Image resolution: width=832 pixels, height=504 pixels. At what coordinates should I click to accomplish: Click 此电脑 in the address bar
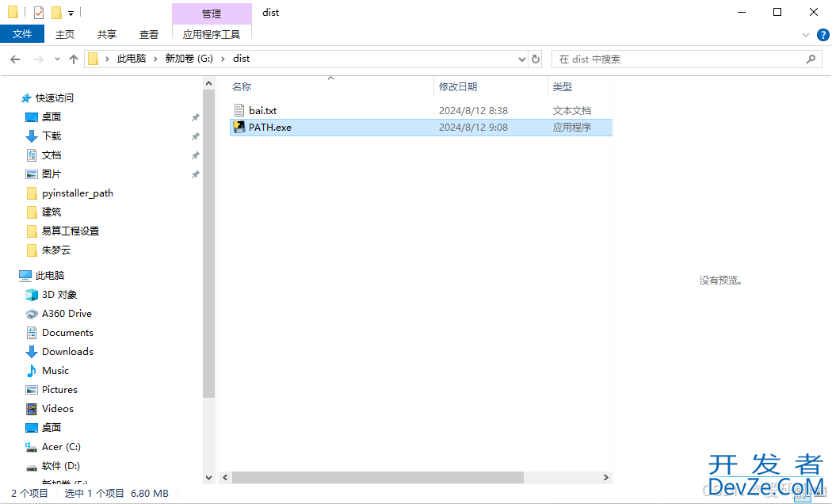pyautogui.click(x=132, y=59)
